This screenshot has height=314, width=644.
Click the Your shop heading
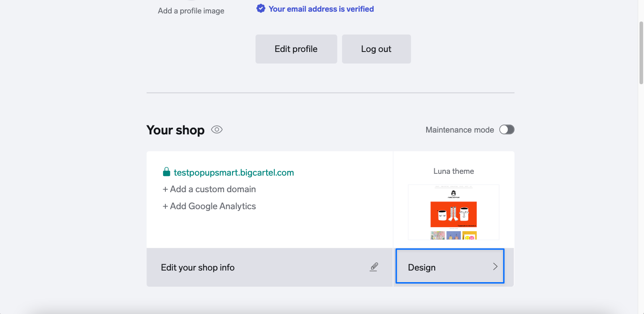(x=175, y=130)
